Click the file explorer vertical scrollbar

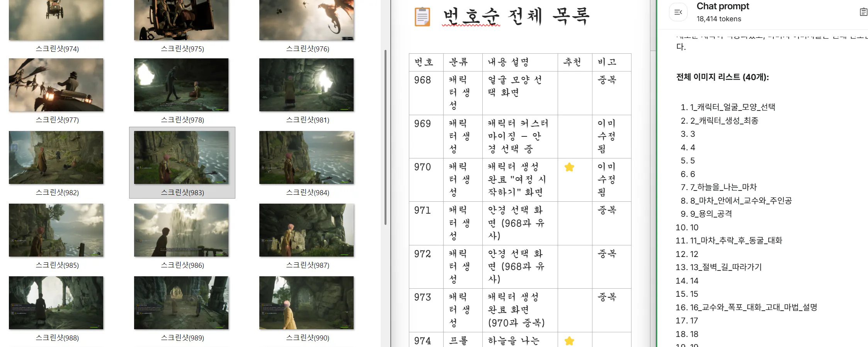click(385, 137)
